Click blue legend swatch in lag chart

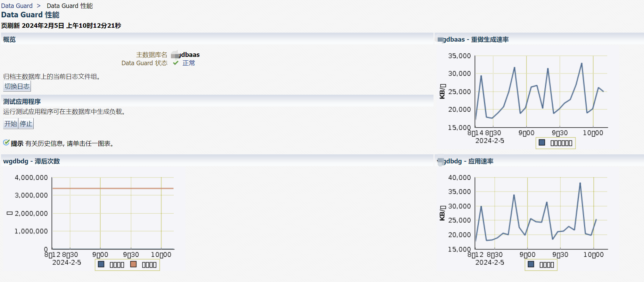[x=101, y=264]
